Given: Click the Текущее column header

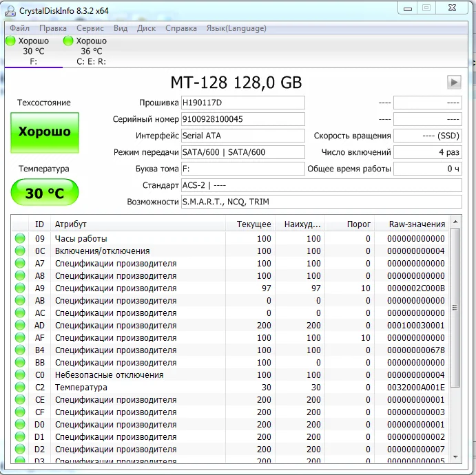Looking at the screenshot, I should [x=251, y=224].
